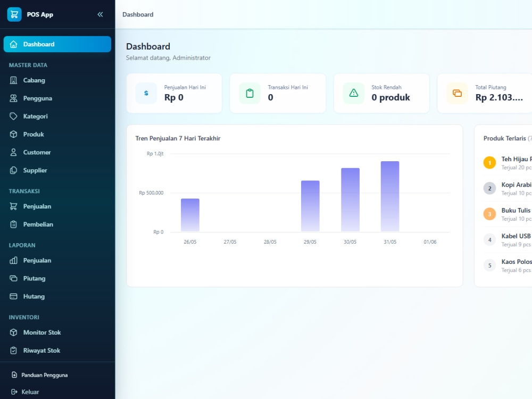Open the Riwayat Stok page
Viewport: 532px width, 399px height.
(57, 351)
